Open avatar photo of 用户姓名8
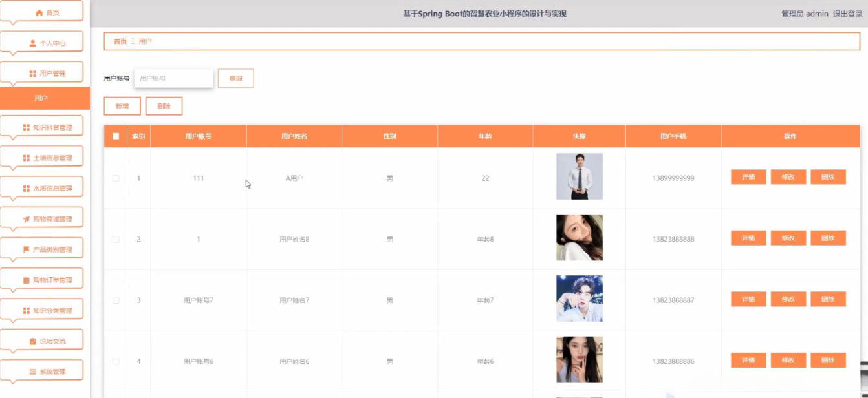868x398 pixels. point(580,237)
